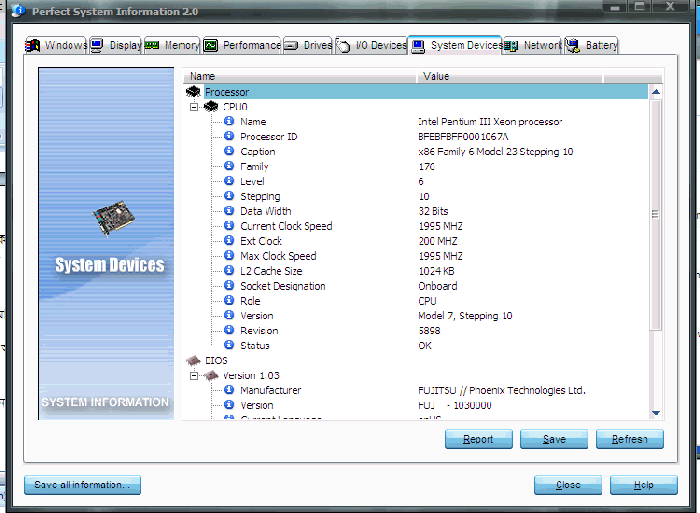Click the info icon beside Caption
The height and width of the screenshot is (513, 700).
(229, 151)
